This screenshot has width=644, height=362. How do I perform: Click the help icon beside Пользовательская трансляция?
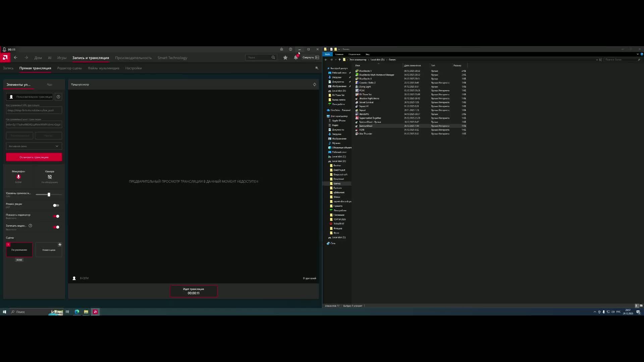tap(58, 97)
